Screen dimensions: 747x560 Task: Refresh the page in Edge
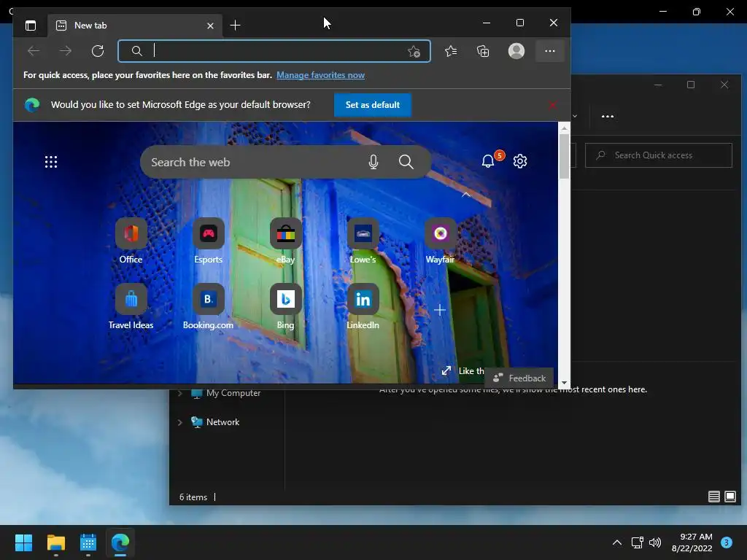(98, 51)
